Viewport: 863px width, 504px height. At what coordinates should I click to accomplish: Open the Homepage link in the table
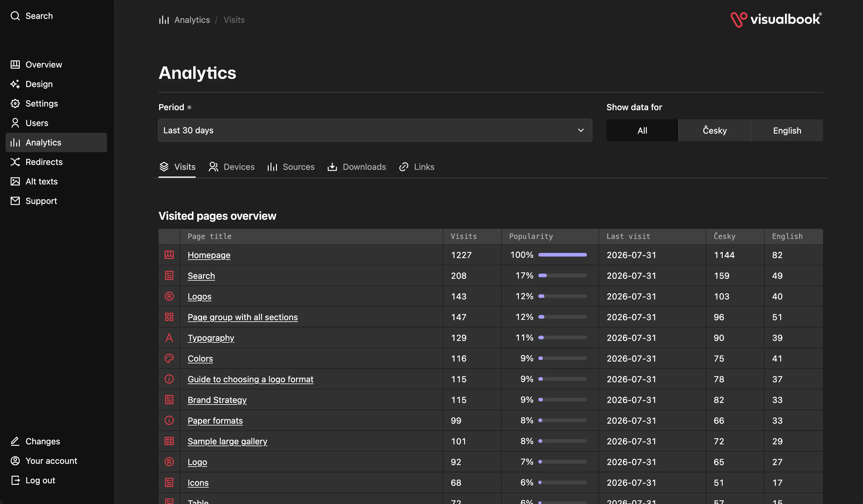click(x=209, y=255)
